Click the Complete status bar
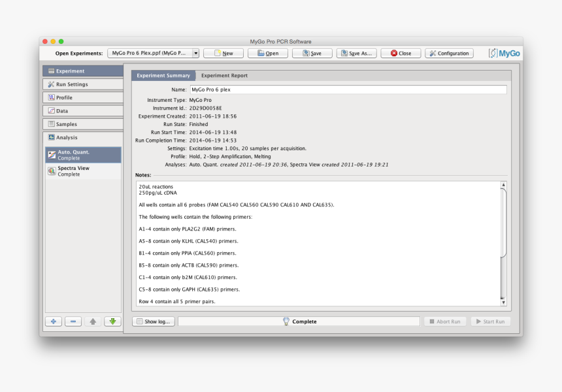Image resolution: width=562 pixels, height=392 pixels. [299, 321]
